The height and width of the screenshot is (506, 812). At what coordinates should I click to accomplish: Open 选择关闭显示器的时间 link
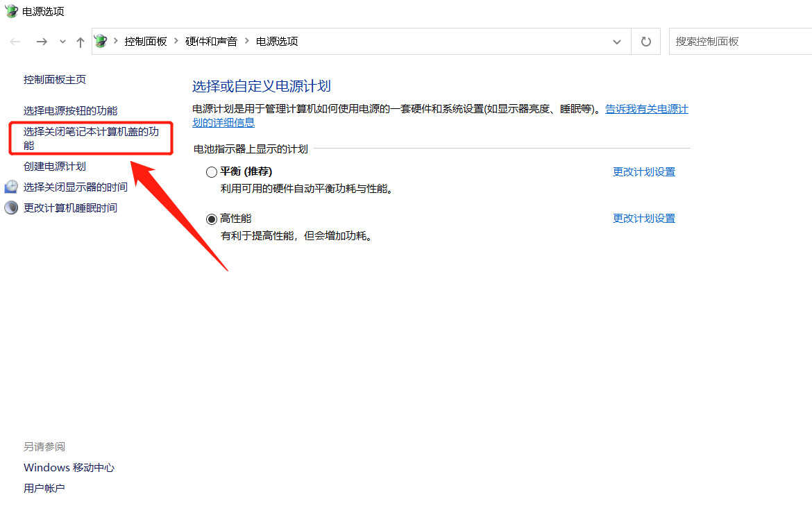[x=76, y=187]
